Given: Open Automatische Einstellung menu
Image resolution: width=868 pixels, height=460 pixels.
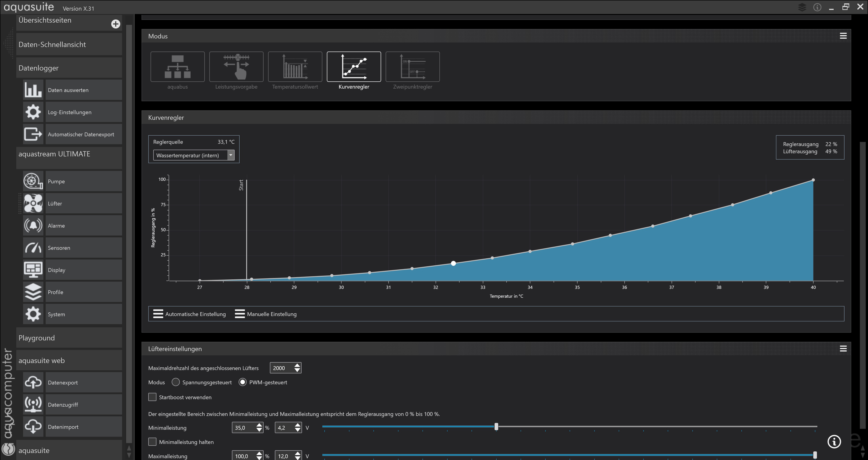Looking at the screenshot, I should coord(190,314).
